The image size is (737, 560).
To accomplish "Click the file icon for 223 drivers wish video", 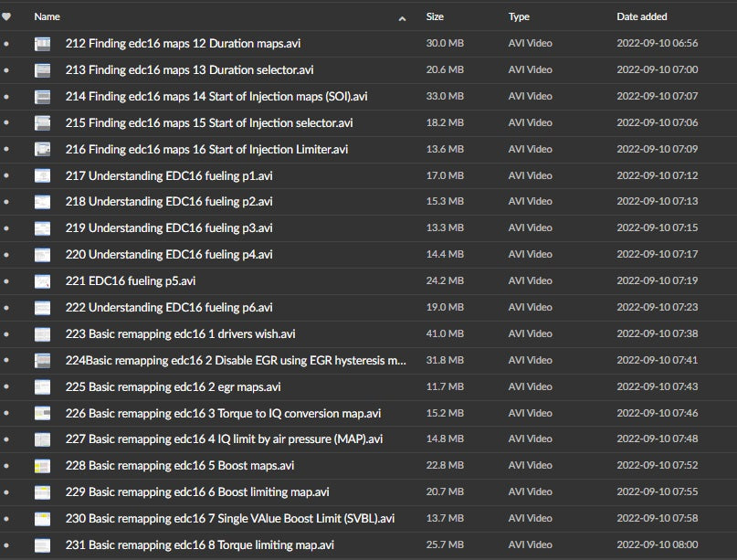I will pos(43,334).
